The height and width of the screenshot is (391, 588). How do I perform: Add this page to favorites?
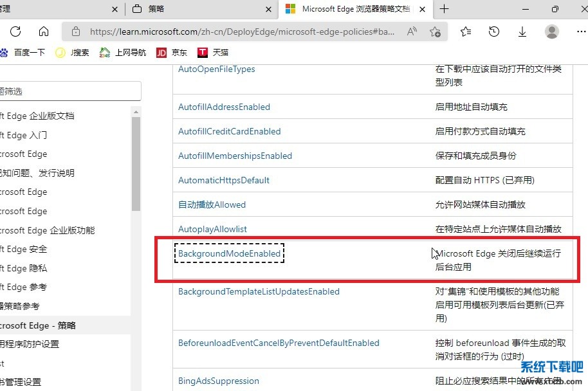pos(435,32)
